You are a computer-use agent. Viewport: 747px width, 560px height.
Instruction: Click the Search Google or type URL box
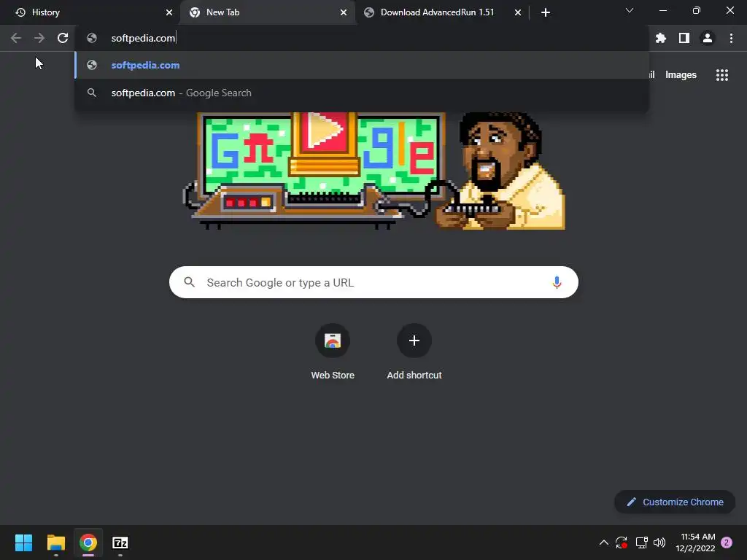373,282
